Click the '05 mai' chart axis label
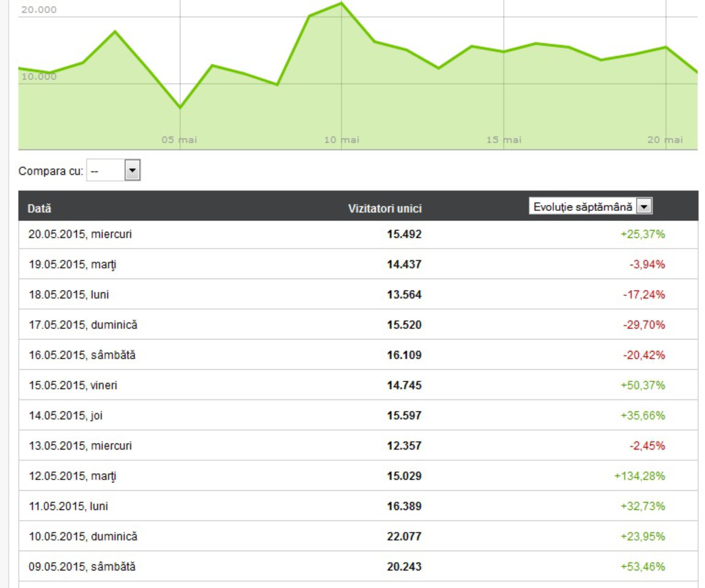The image size is (705, 588). coord(179,140)
